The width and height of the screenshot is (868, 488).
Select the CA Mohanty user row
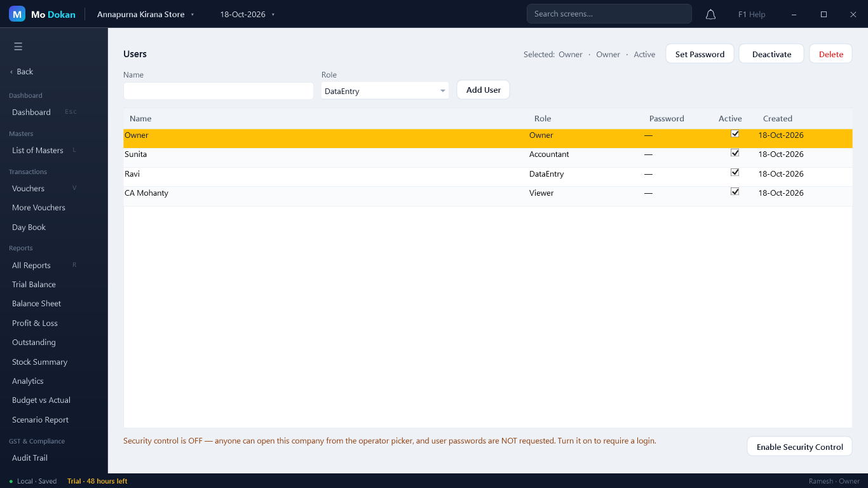488,196
